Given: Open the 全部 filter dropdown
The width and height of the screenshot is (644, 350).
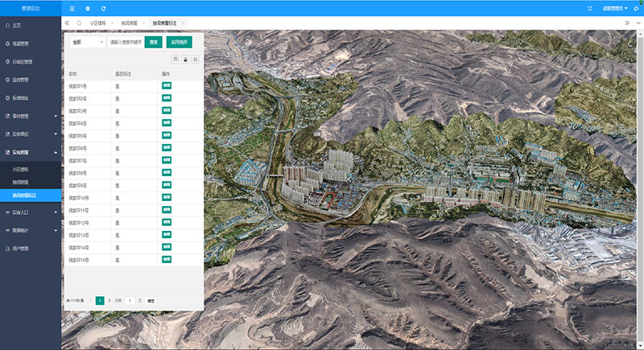Looking at the screenshot, I should click(x=88, y=42).
